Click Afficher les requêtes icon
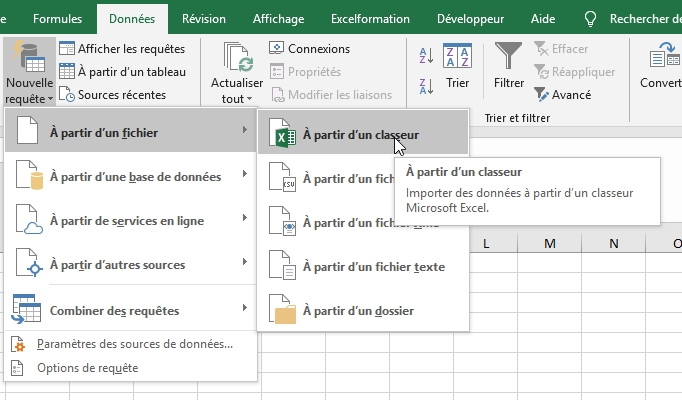This screenshot has height=400, width=682. click(67, 48)
